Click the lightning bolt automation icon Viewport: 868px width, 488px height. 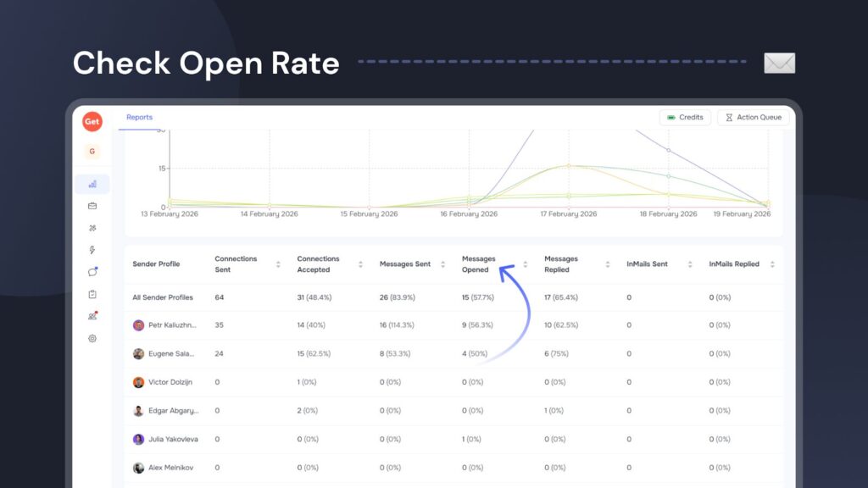[x=92, y=248]
